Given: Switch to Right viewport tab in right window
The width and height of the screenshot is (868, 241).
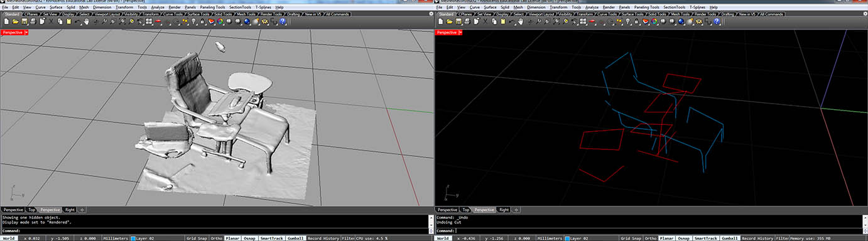Looking at the screenshot, I should (504, 210).
